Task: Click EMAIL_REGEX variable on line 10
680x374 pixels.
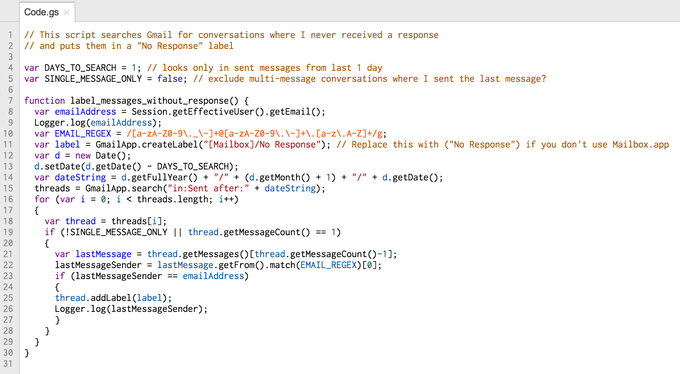Action: (82, 134)
